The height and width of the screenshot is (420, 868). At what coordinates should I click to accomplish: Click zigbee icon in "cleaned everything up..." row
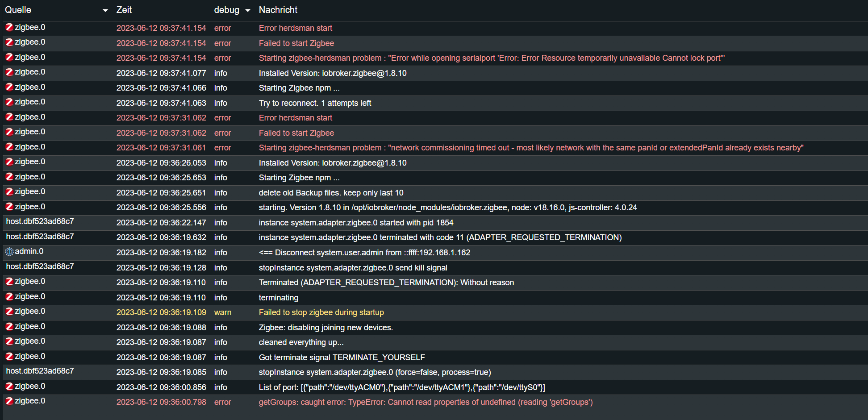pos(9,341)
